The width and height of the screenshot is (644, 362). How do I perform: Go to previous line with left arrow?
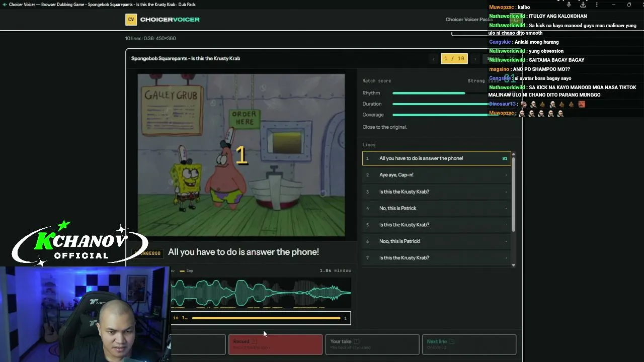coord(434,59)
